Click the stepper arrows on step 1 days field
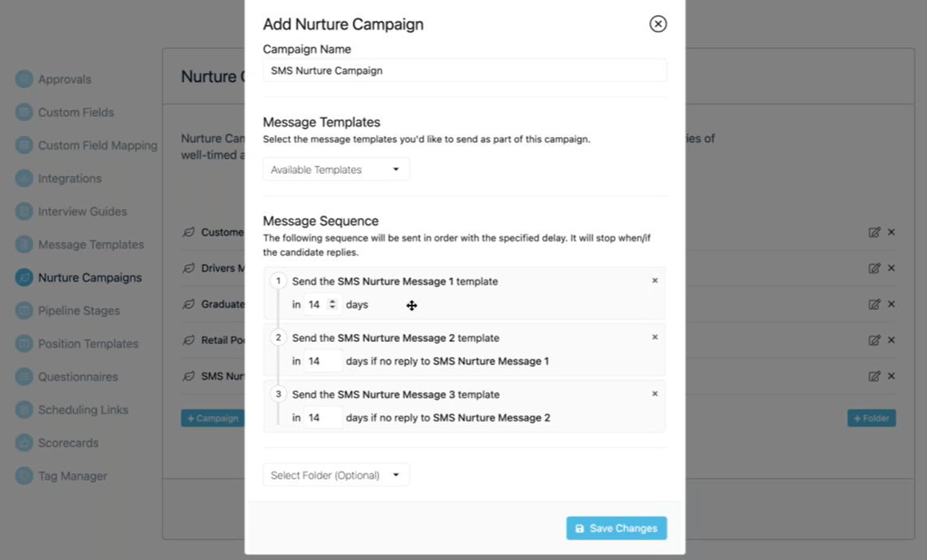The image size is (927, 560). click(332, 304)
